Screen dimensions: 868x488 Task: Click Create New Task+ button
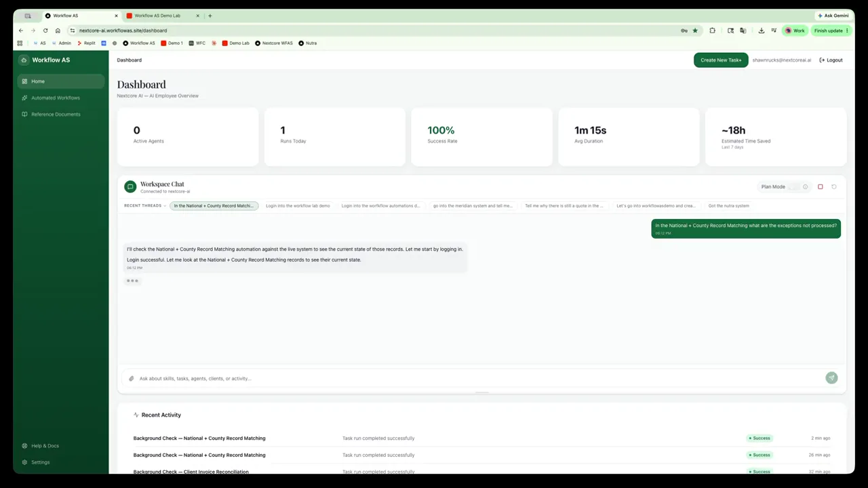coord(721,60)
